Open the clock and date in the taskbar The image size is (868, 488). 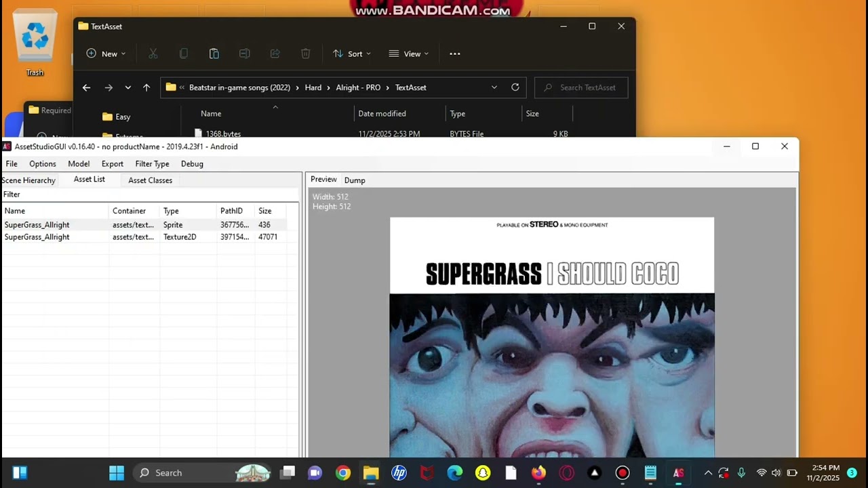823,472
